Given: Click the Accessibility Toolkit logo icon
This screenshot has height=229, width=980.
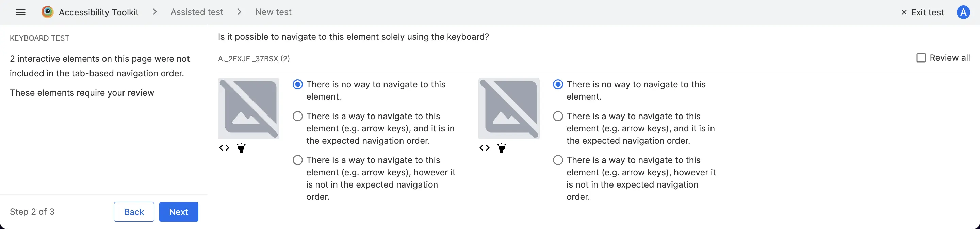Looking at the screenshot, I should 48,12.
